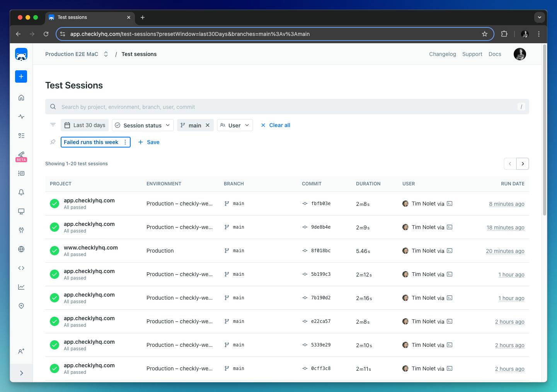Open the heartbeat activity icon in sidebar
This screenshot has width=557, height=392.
coord(21,117)
